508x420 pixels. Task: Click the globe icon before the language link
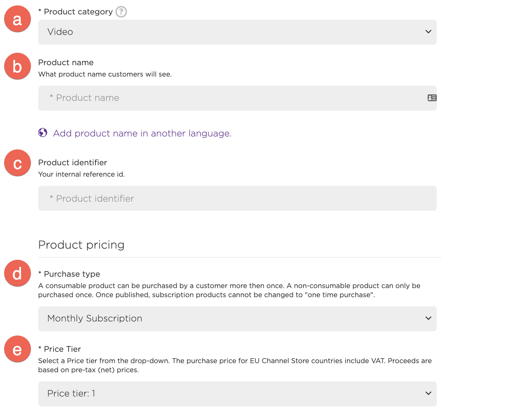43,133
